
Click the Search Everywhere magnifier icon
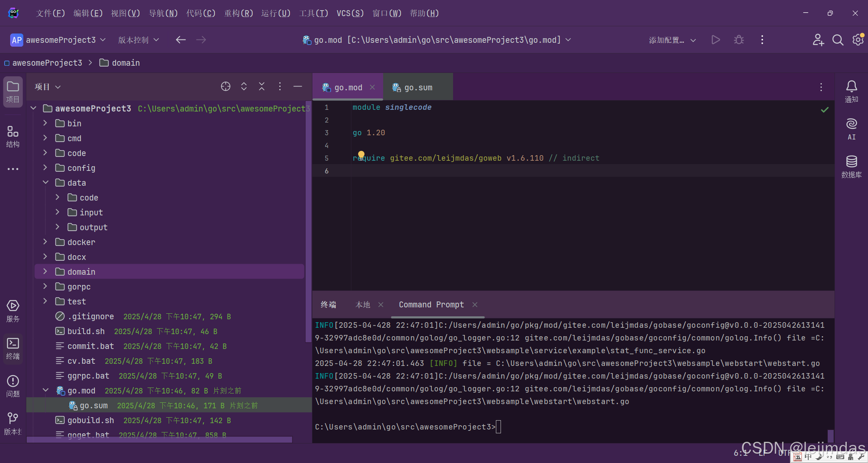pyautogui.click(x=837, y=40)
